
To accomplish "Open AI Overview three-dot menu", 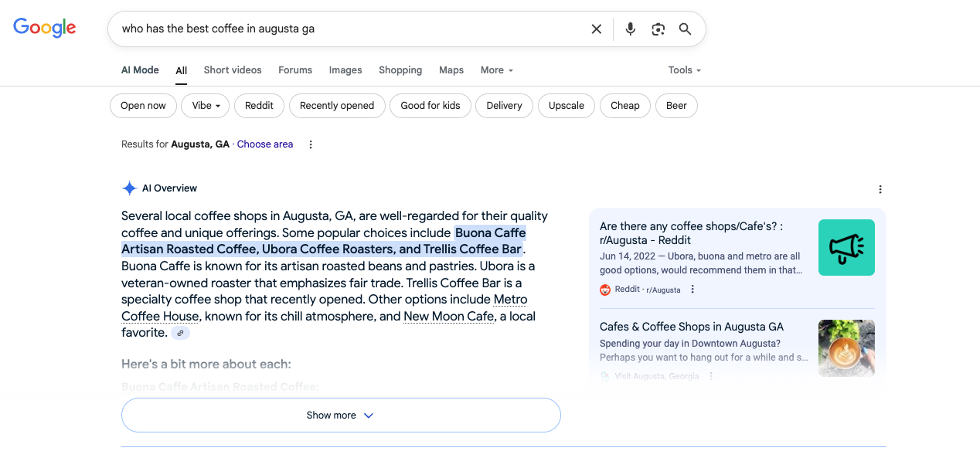I will click(880, 189).
